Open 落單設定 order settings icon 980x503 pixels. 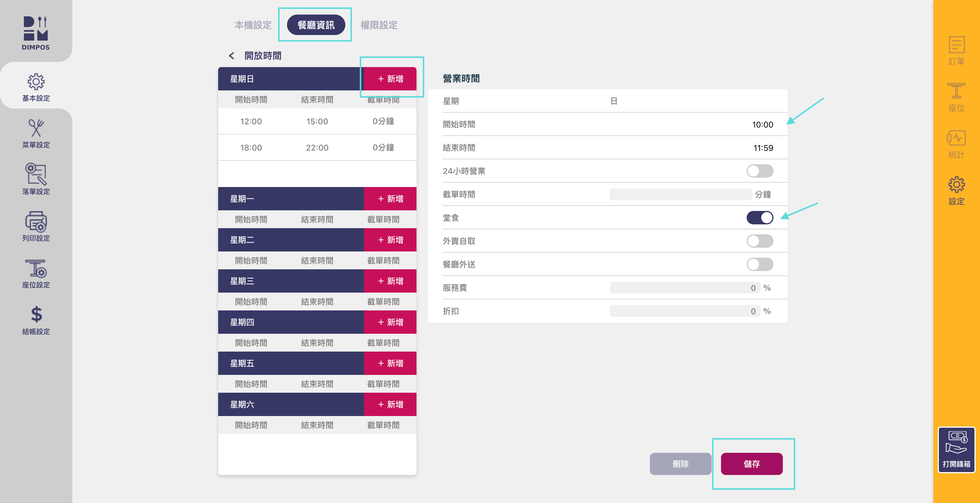(36, 175)
